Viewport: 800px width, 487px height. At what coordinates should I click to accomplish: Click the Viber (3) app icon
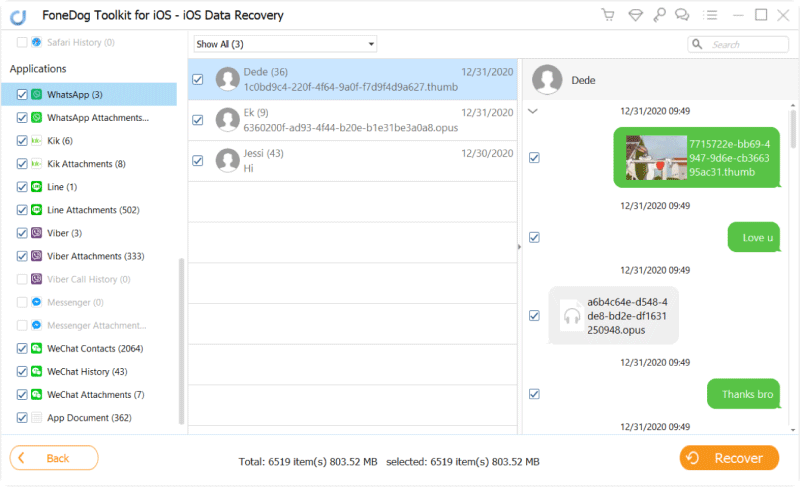pyautogui.click(x=37, y=233)
